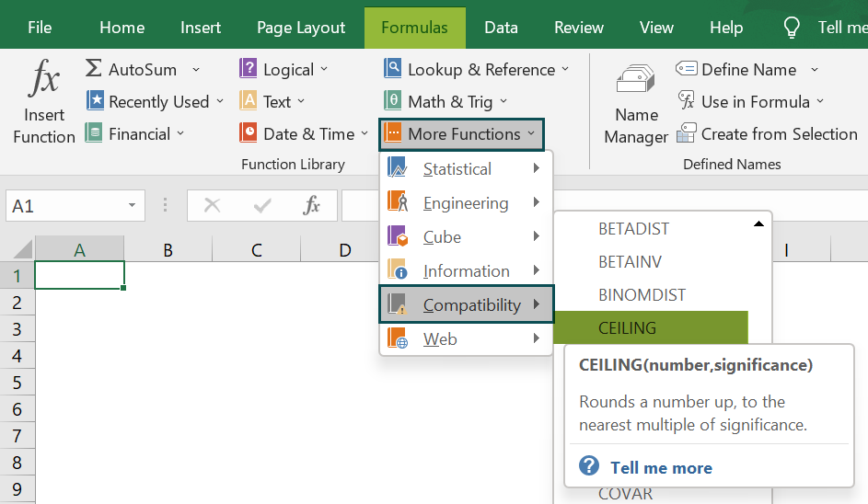The image size is (868, 504).
Task: Open the Insert Function dialog
Action: coord(44,102)
